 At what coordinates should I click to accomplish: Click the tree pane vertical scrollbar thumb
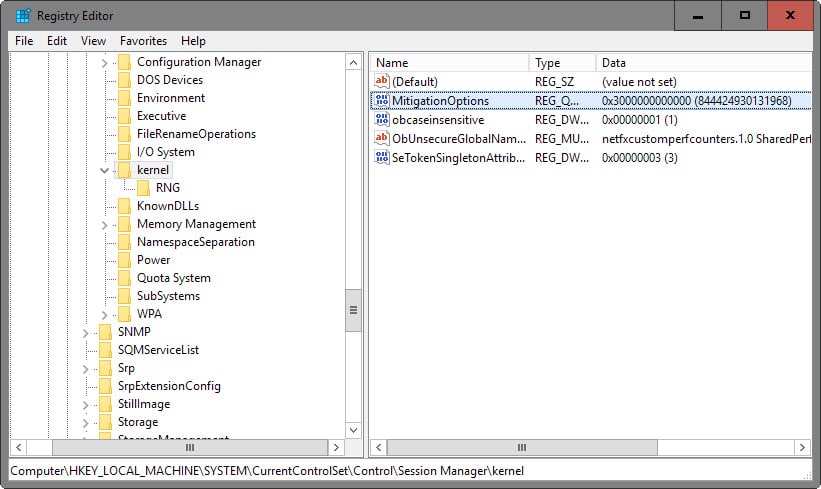[x=354, y=310]
